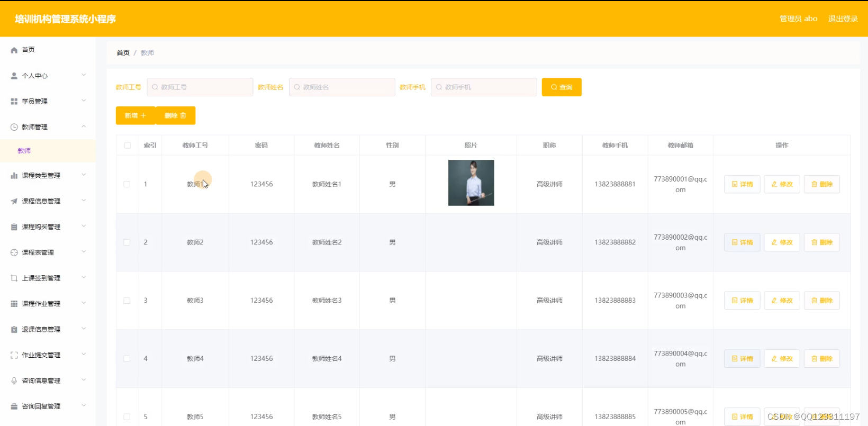Click the paper plane icon beside 课程信息管理

(x=14, y=201)
